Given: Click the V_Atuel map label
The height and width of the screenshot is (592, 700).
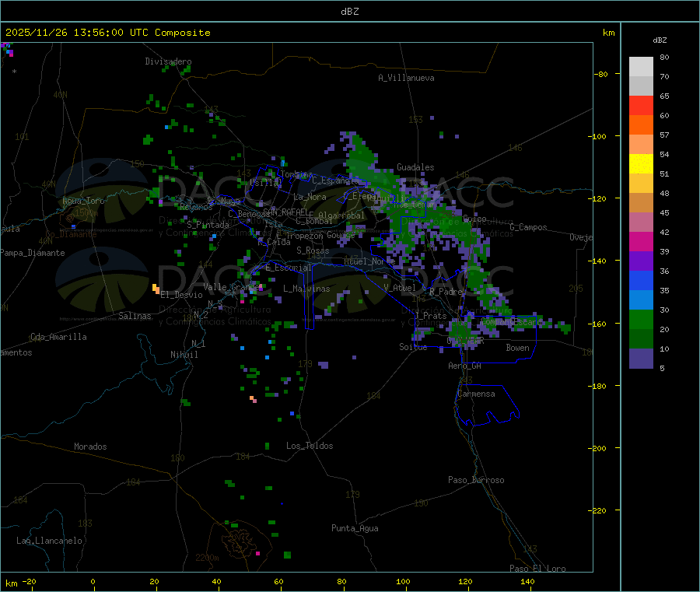Looking at the screenshot, I should pos(400,288).
